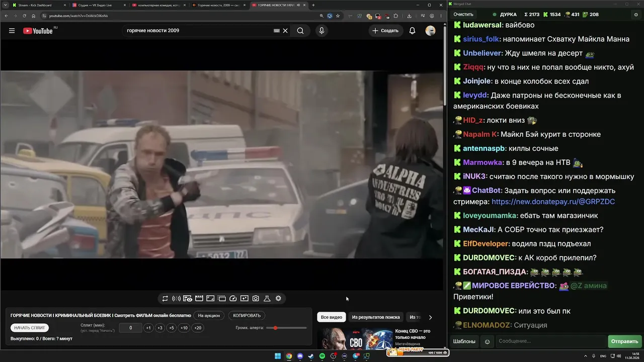Click the split minutes input field
The height and width of the screenshot is (362, 644).
[130, 328]
